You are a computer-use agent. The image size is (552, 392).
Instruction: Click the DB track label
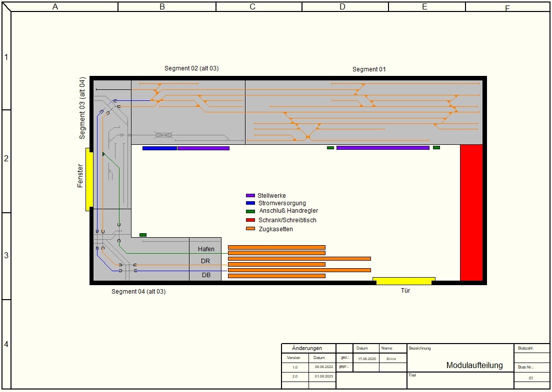(x=206, y=275)
